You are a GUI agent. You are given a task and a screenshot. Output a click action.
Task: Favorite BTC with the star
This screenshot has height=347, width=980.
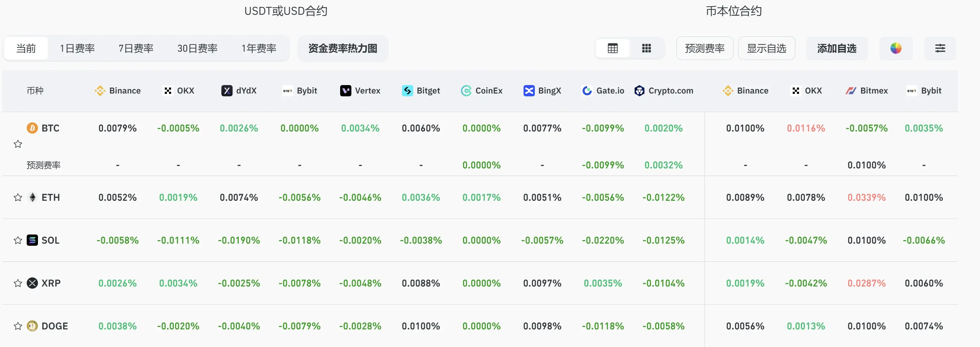click(18, 144)
